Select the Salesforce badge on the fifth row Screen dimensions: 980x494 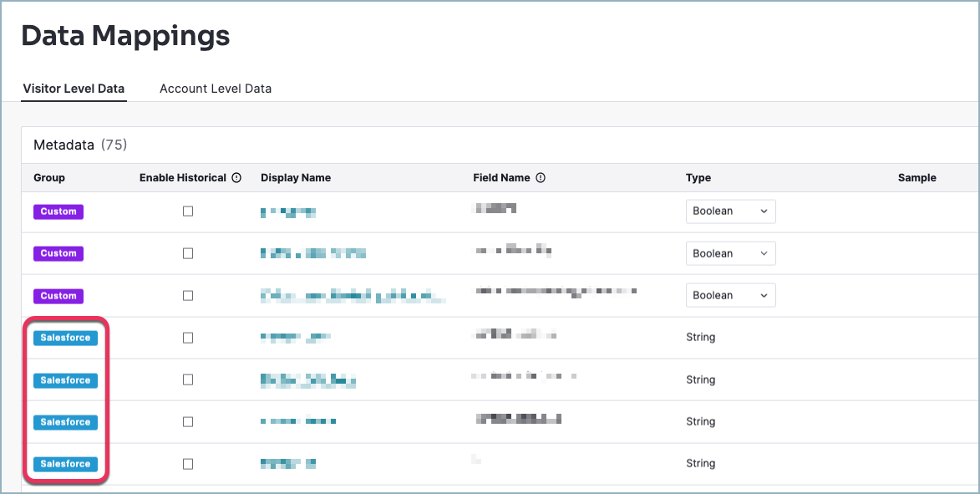coord(65,379)
